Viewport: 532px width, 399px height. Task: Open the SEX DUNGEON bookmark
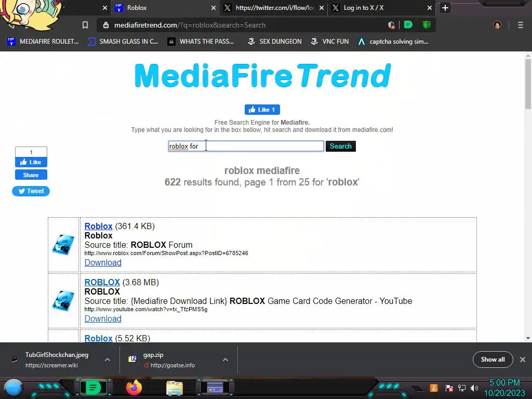click(274, 42)
